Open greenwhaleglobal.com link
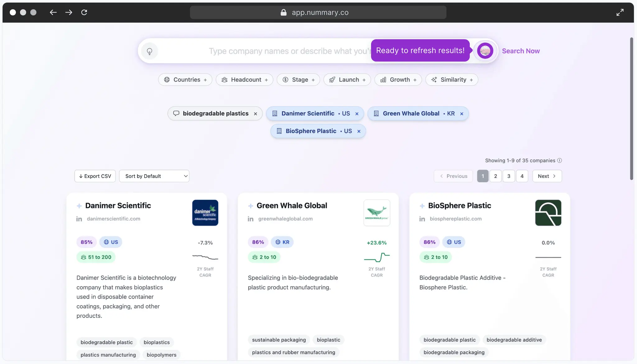The height and width of the screenshot is (364, 637). pos(286,219)
